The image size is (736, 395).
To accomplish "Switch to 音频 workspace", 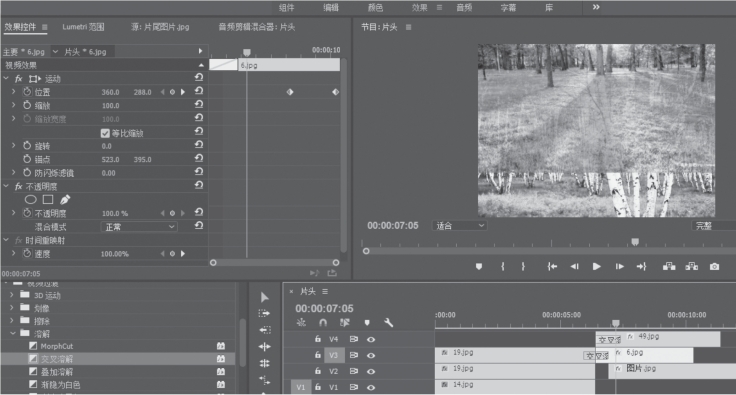I will pyautogui.click(x=464, y=8).
